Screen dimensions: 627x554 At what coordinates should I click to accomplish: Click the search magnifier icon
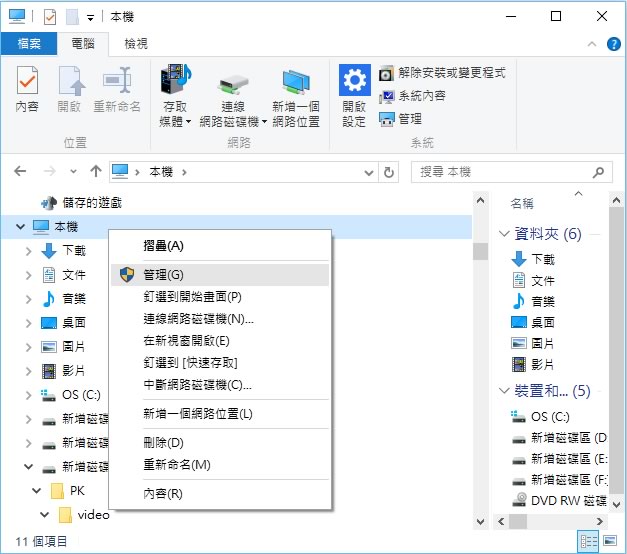[x=598, y=172]
